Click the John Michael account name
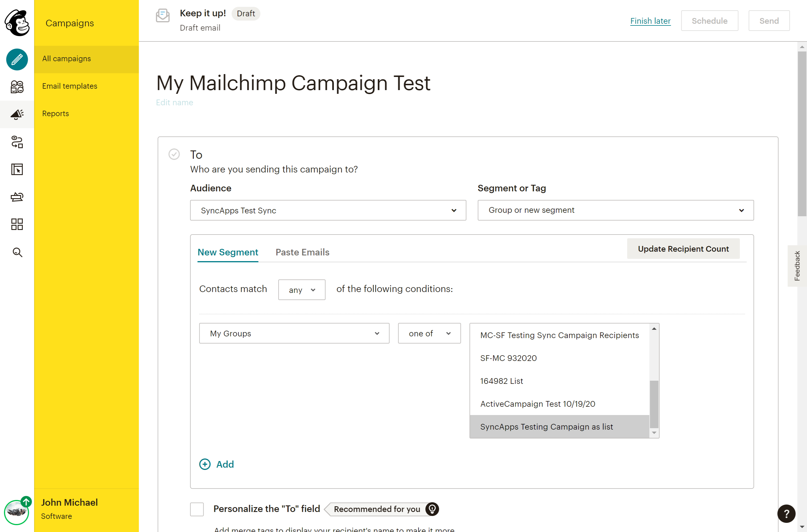The width and height of the screenshot is (807, 532). pyautogui.click(x=69, y=502)
